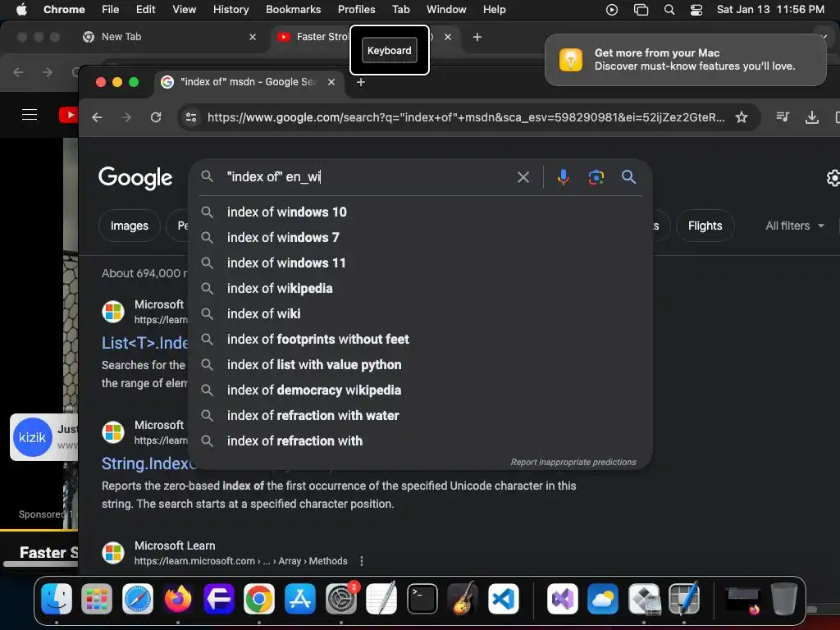
Task: Open Chrome from the dock
Action: pos(259,599)
